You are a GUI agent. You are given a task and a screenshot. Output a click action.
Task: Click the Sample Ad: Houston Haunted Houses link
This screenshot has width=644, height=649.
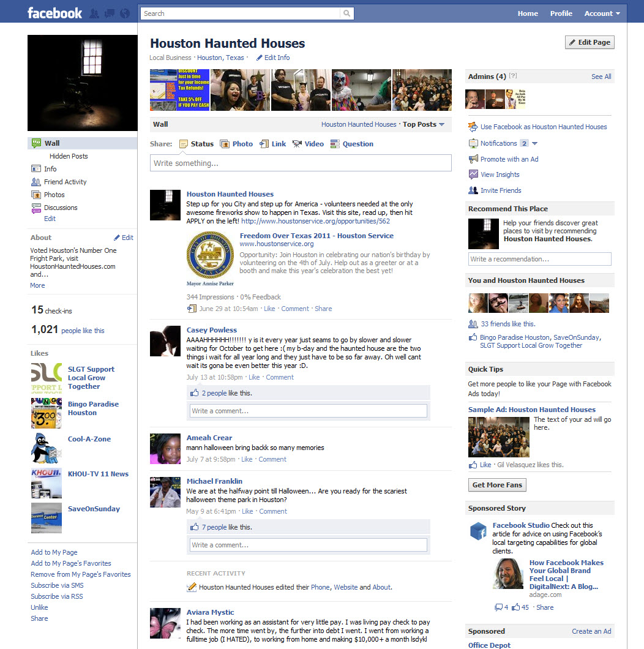coord(532,410)
